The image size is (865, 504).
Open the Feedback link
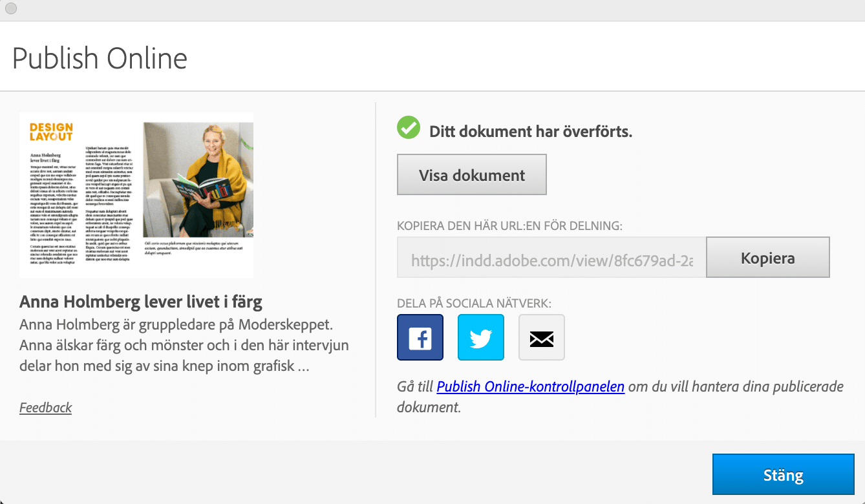tap(45, 407)
